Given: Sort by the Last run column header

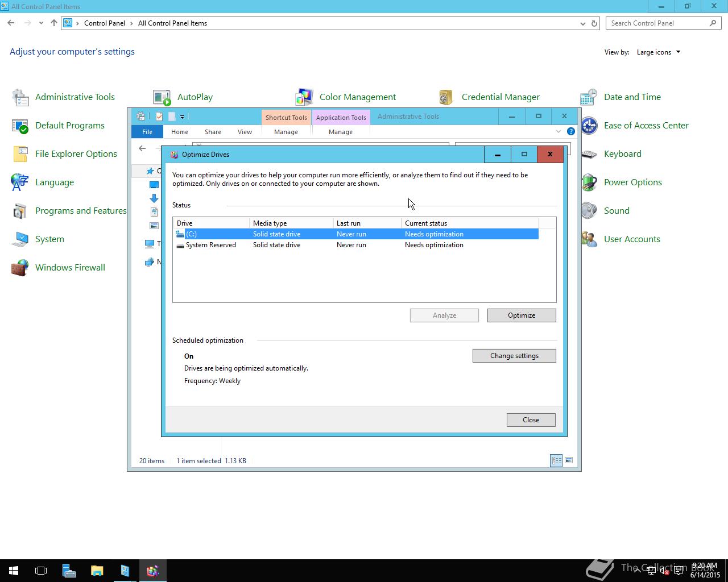Looking at the screenshot, I should click(x=367, y=223).
